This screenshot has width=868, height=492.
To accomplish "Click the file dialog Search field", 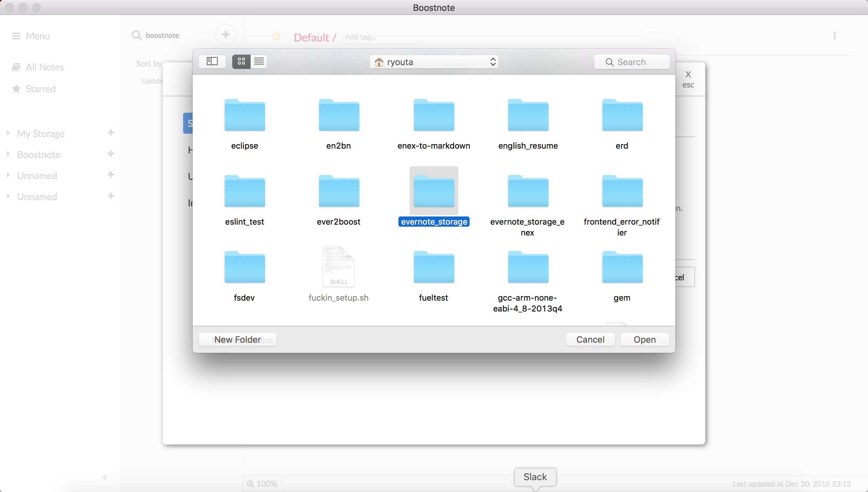I will (x=632, y=62).
